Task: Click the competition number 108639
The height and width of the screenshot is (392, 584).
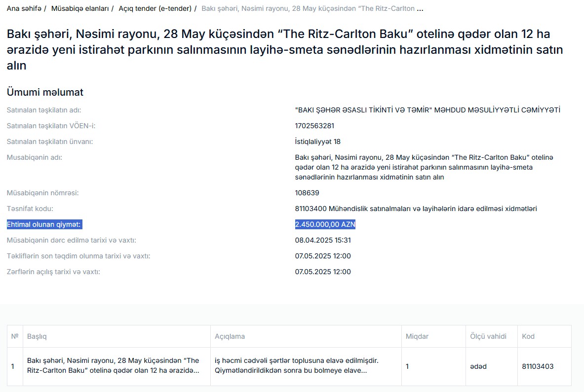Action: pos(307,193)
